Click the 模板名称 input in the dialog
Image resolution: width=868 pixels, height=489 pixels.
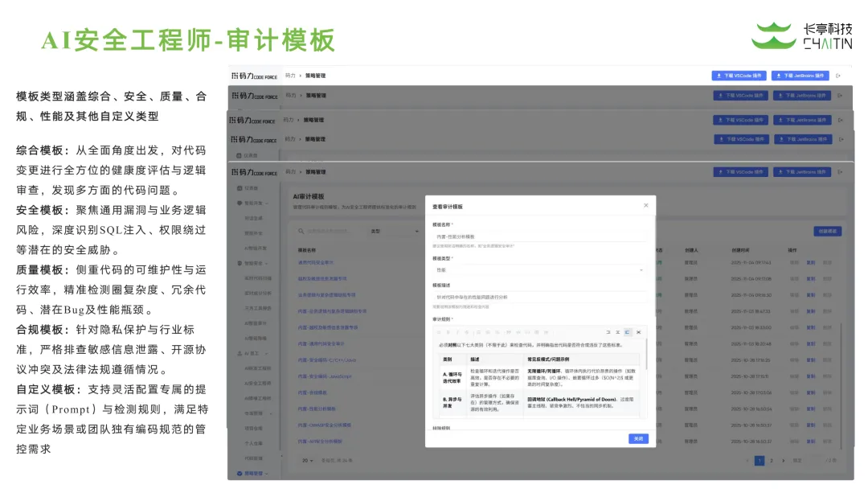(x=540, y=236)
